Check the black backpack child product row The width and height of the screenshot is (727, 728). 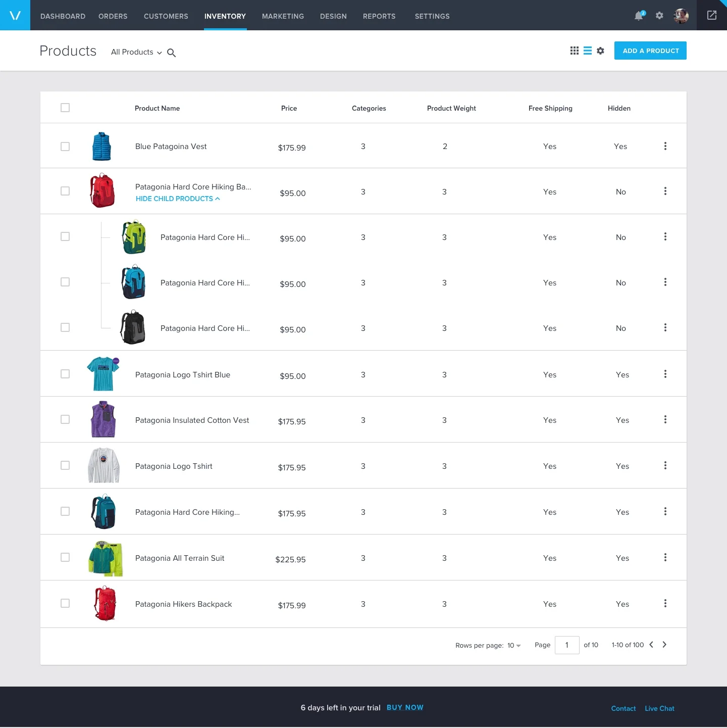coord(65,327)
